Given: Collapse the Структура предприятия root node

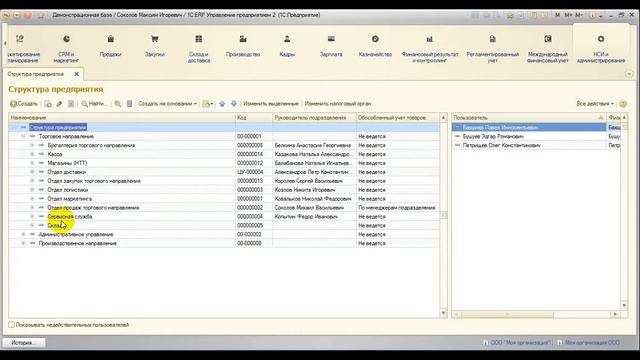Looking at the screenshot, I should pos(14,127).
